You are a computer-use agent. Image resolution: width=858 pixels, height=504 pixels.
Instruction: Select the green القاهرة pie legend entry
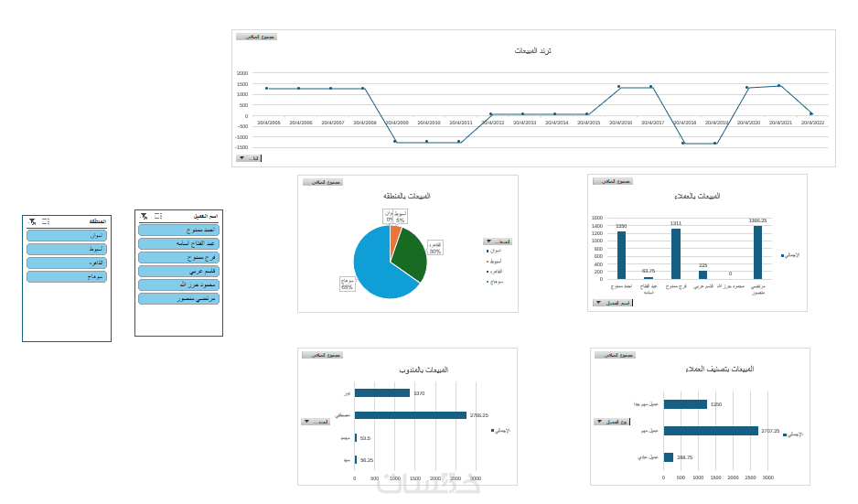pos(494,272)
